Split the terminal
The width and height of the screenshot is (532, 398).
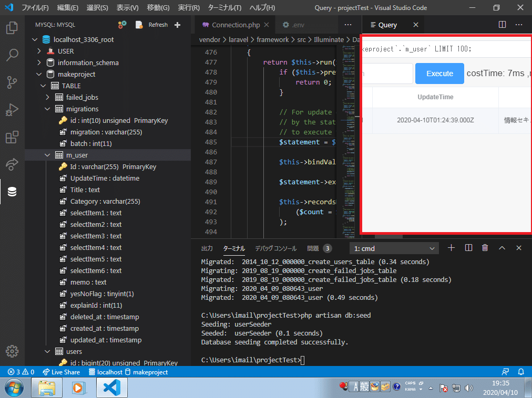coord(468,248)
